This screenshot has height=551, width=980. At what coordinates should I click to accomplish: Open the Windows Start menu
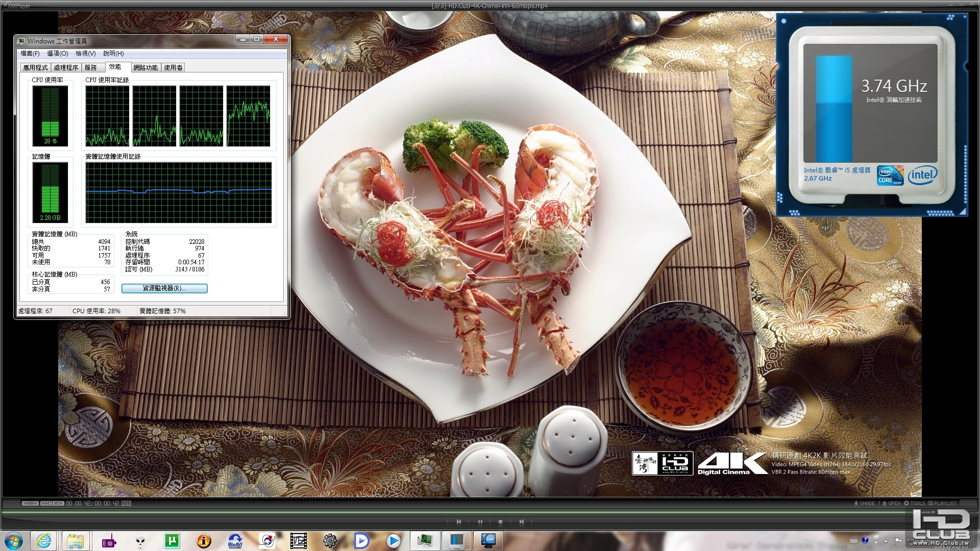tap(14, 541)
